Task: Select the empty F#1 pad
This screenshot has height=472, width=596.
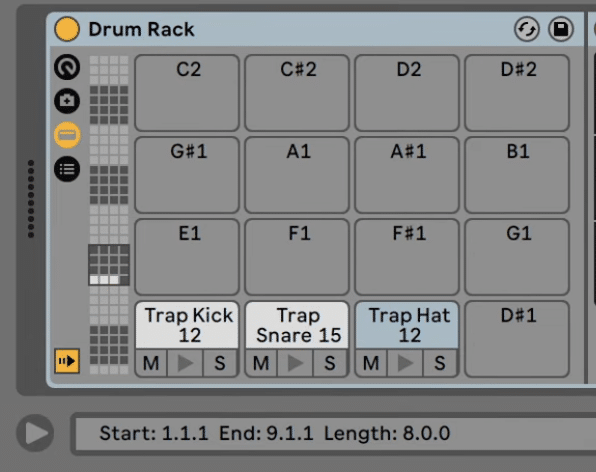Action: coord(407,257)
